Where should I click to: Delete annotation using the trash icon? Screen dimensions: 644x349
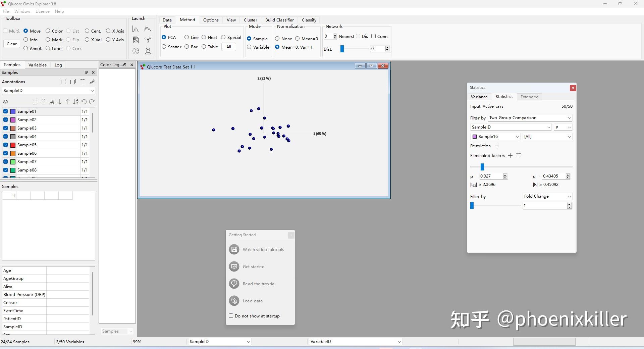[x=82, y=82]
